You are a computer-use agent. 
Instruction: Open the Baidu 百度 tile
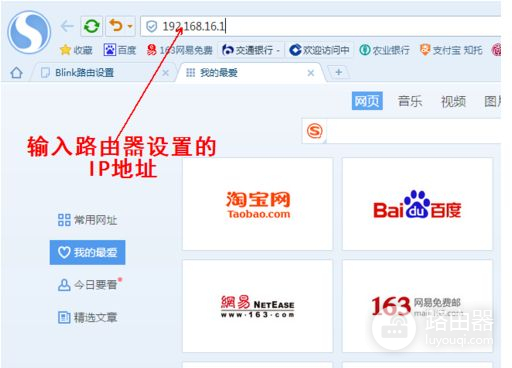click(417, 204)
